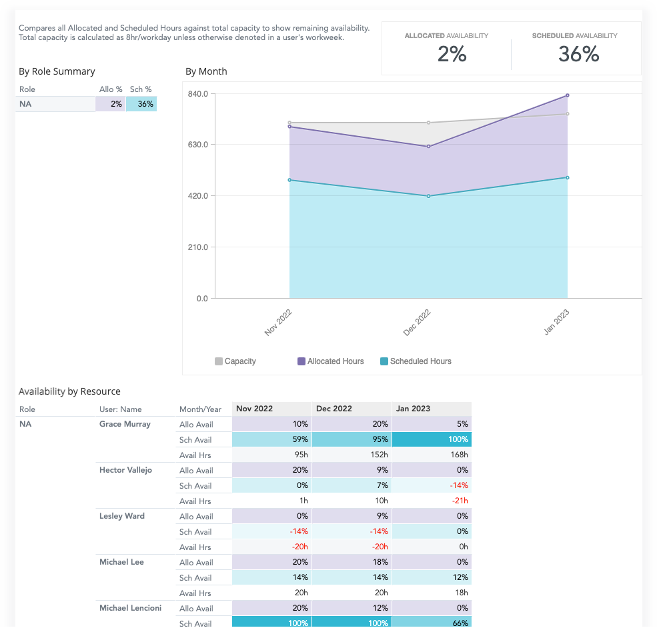Click Grace Murray's 100% Sch Avail cell
The height and width of the screenshot is (644, 657).
point(431,439)
